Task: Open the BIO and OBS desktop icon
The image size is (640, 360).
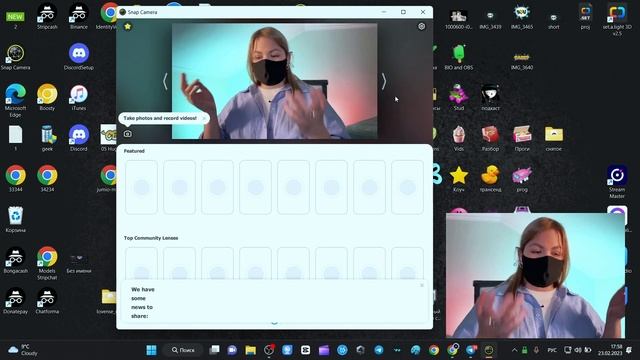Action: click(x=459, y=57)
